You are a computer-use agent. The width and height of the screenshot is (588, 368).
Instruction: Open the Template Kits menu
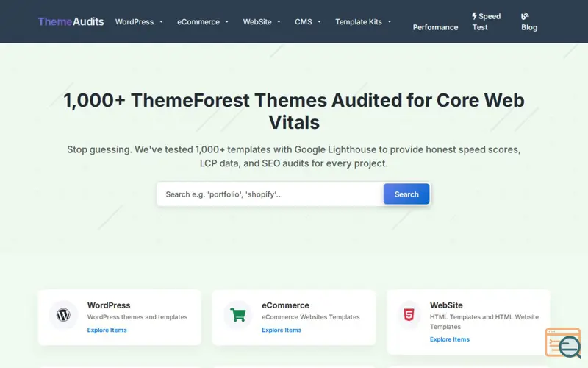tap(359, 22)
